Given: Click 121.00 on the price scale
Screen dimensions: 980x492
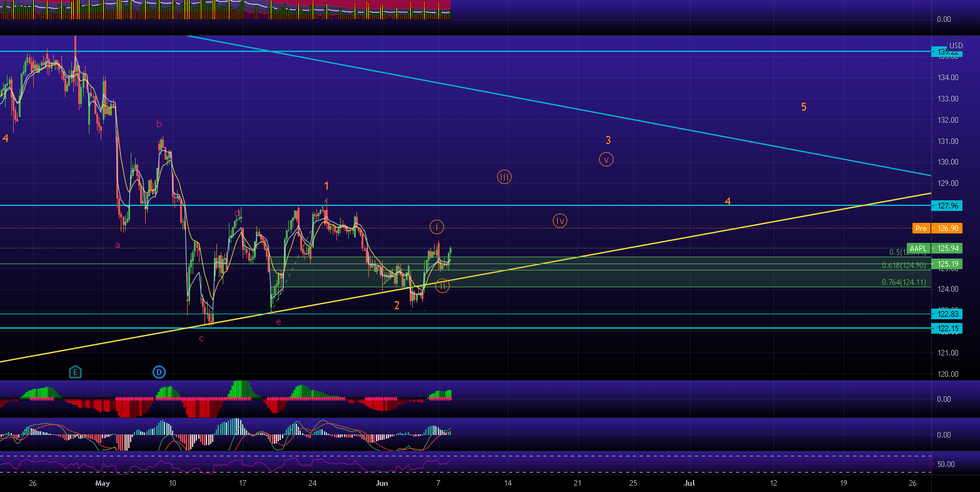Looking at the screenshot, I should 947,353.
